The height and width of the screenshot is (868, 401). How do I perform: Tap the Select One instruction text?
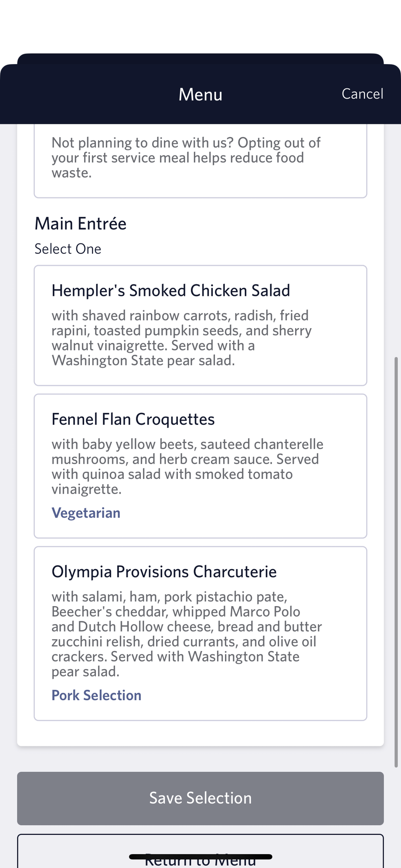[68, 249]
